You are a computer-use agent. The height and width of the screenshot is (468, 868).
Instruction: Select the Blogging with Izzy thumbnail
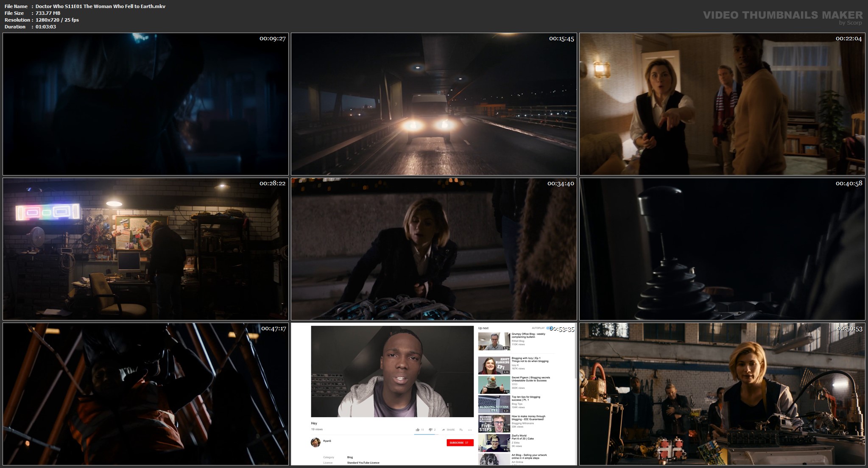point(494,365)
